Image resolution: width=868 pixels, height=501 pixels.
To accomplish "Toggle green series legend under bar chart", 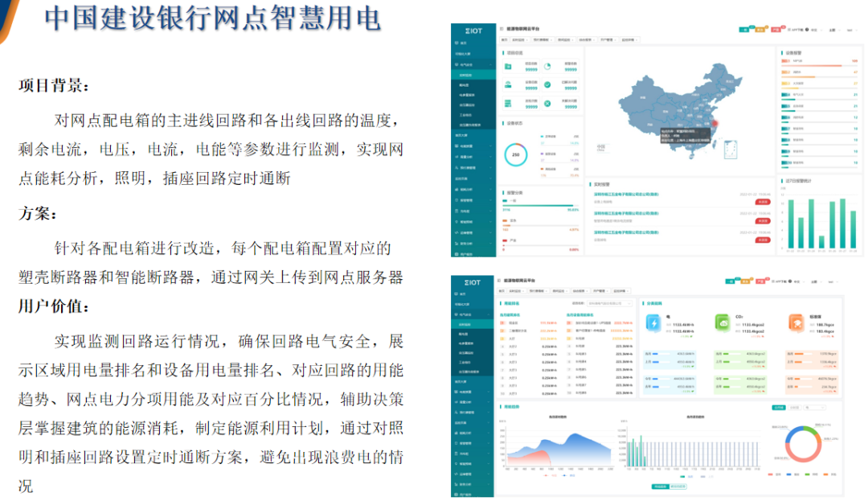I will (x=686, y=477).
